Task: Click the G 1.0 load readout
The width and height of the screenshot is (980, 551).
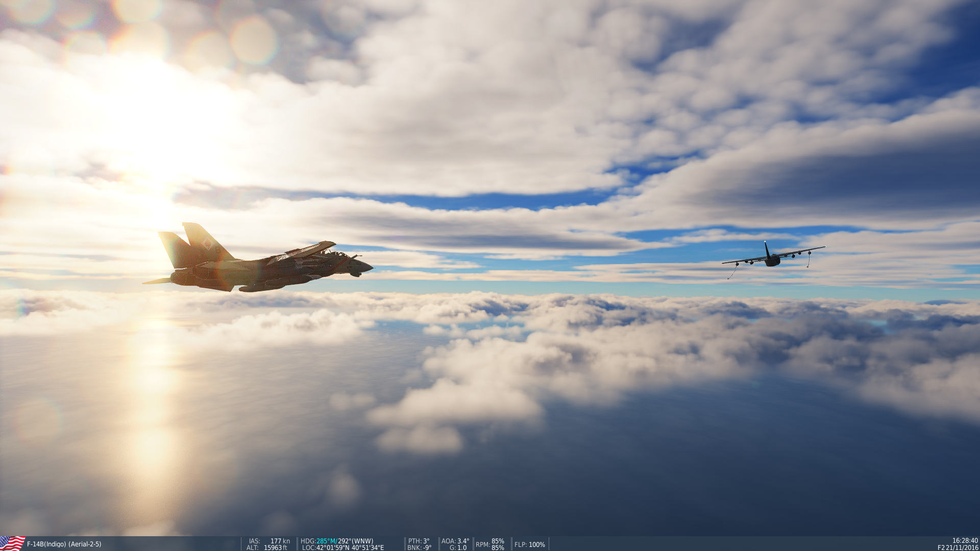Action: [x=458, y=547]
